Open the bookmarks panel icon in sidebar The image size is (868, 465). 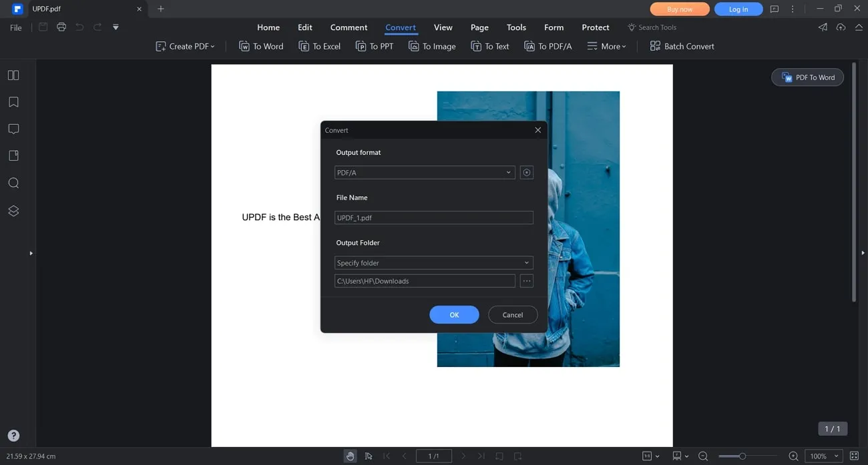click(x=13, y=102)
